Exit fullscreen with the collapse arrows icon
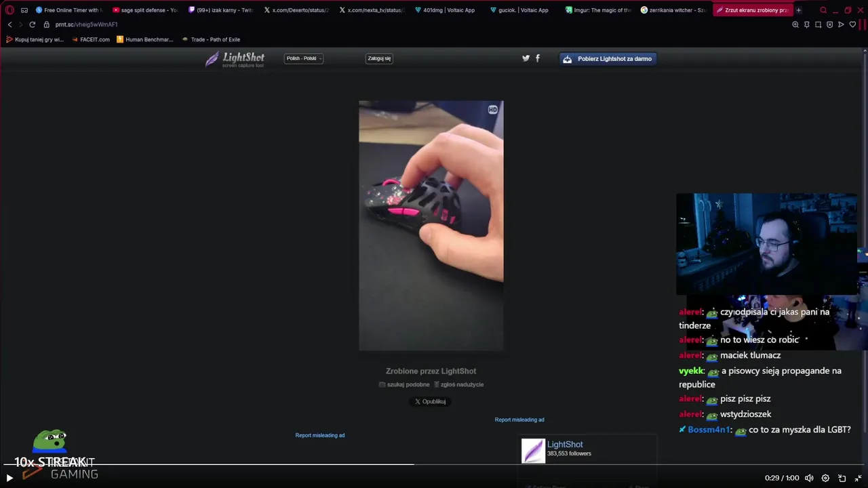The height and width of the screenshot is (488, 868). tap(858, 478)
